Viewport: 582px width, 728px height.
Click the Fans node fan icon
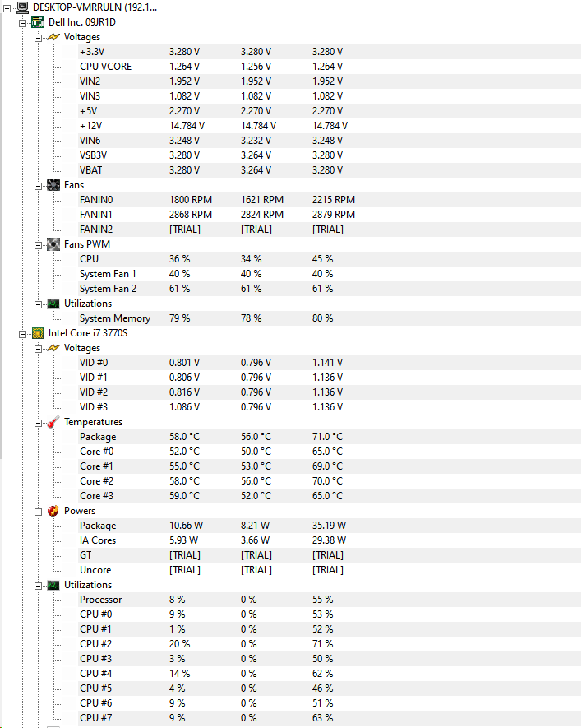point(53,185)
